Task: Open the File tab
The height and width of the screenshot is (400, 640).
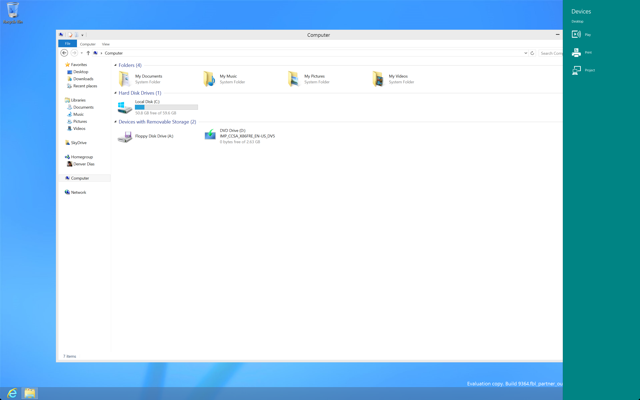Action: tap(67, 44)
